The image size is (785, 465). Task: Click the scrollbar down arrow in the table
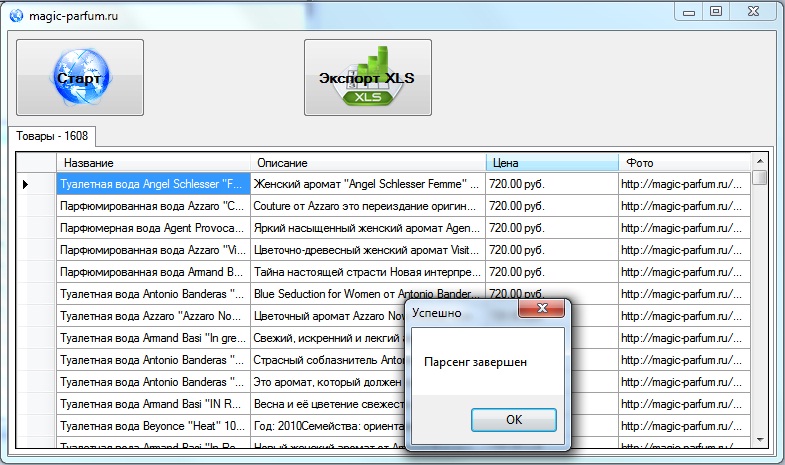point(760,440)
